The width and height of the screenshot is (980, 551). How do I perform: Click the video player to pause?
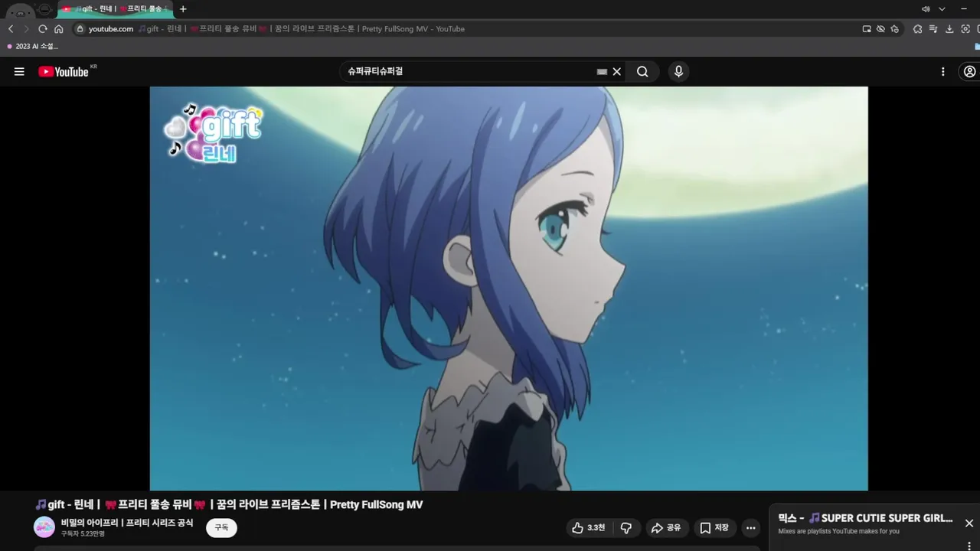(508, 288)
